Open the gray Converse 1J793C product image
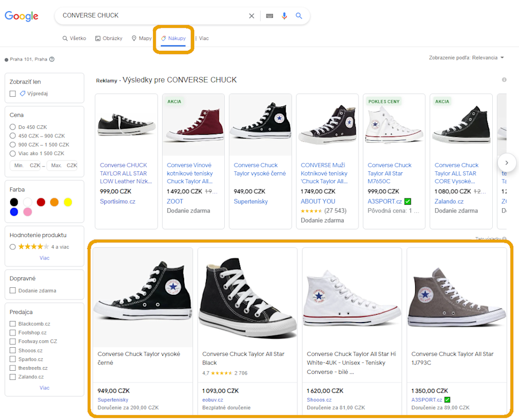 point(457,297)
